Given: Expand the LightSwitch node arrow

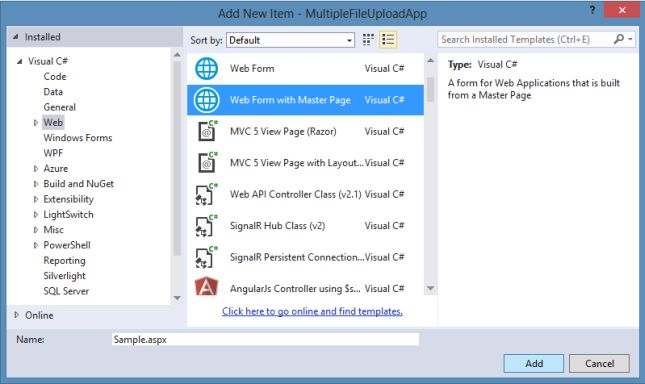Looking at the screenshot, I should pos(36,215).
